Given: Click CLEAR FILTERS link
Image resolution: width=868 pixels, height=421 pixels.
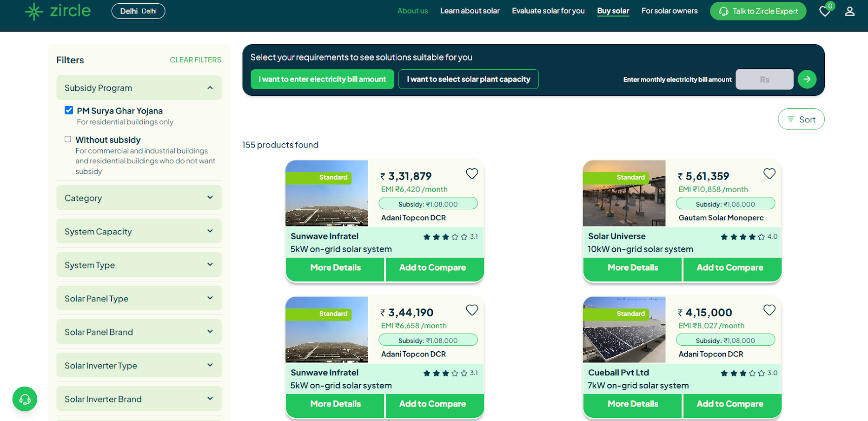Looking at the screenshot, I should pyautogui.click(x=195, y=60).
